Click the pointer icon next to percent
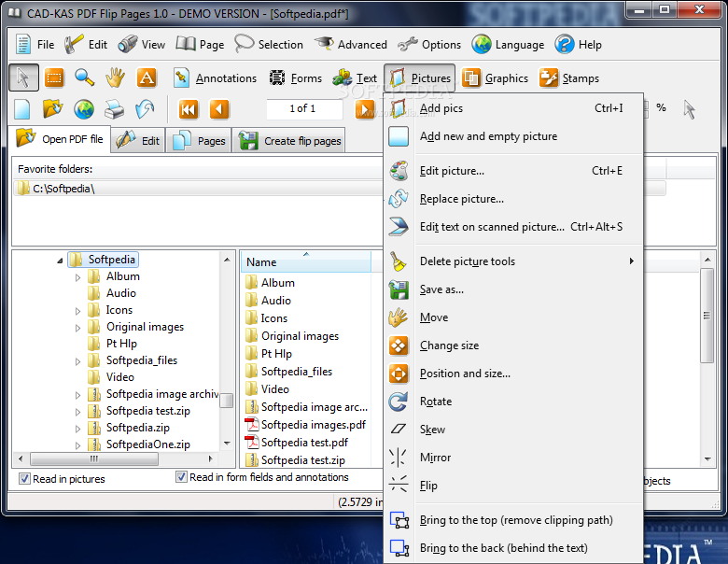Viewport: 728px width, 564px height. [690, 109]
